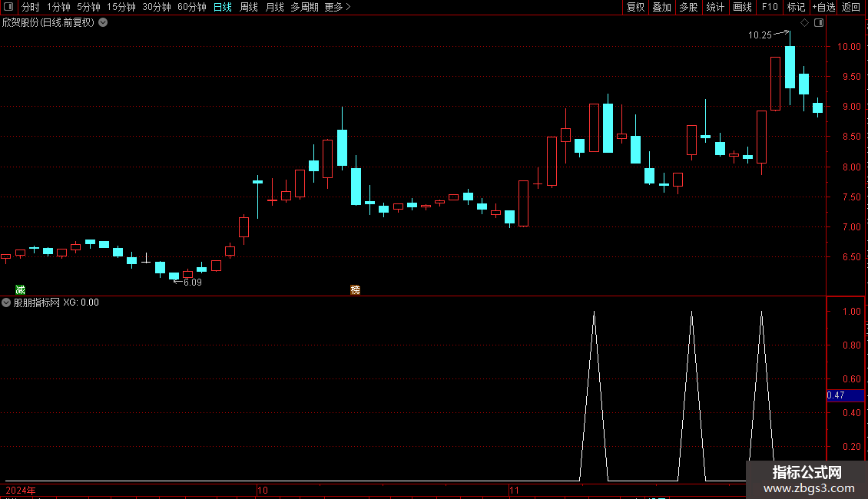
Task: Click the 11 month marker on time axis
Action: click(x=514, y=490)
